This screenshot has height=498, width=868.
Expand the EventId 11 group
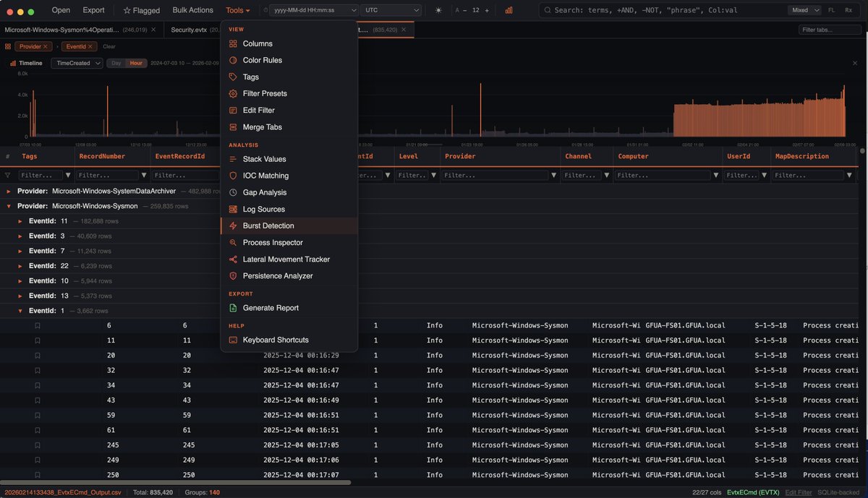[20, 221]
